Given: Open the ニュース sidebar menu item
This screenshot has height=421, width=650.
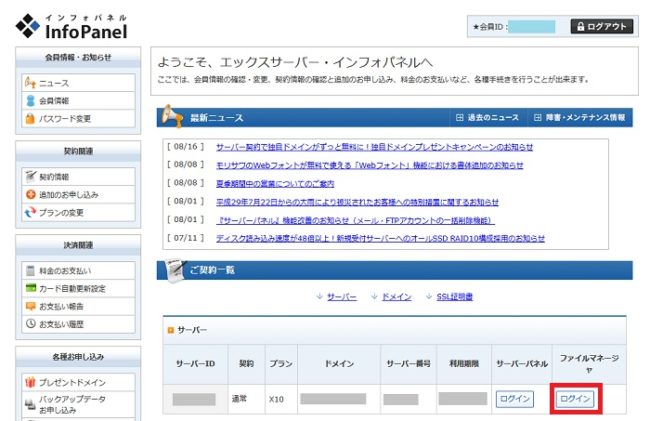Looking at the screenshot, I should (x=78, y=83).
